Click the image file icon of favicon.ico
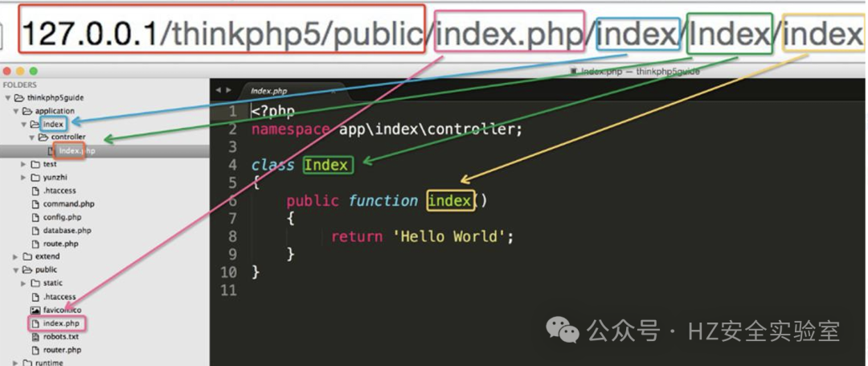Screen dimensions: 868x366 coord(35,310)
